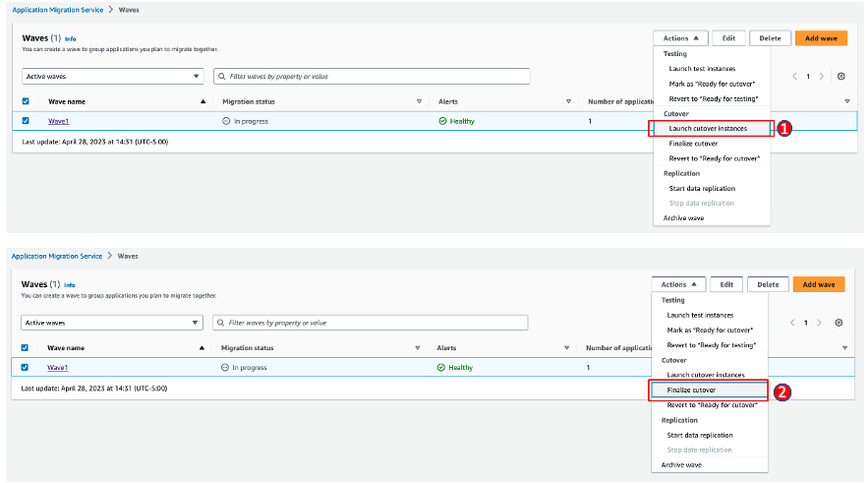The height and width of the screenshot is (483, 868).
Task: Choose Revert to Ready for cutover, upper menu
Action: (714, 158)
